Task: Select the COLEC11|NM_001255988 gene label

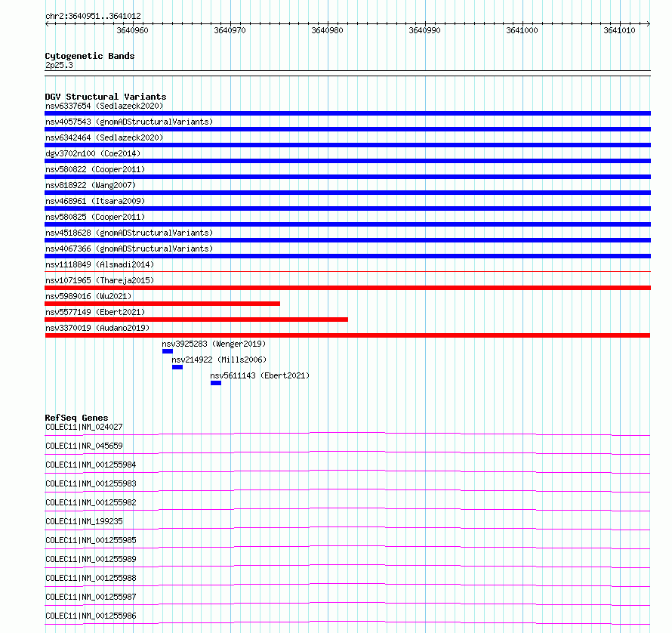Action: [91, 578]
